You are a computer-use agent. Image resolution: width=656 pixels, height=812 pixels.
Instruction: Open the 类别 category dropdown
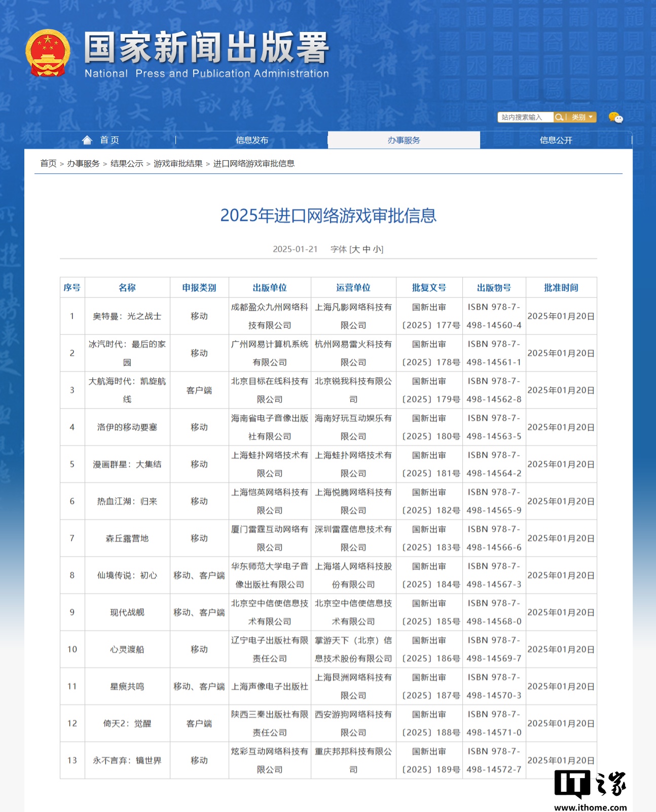tap(581, 117)
